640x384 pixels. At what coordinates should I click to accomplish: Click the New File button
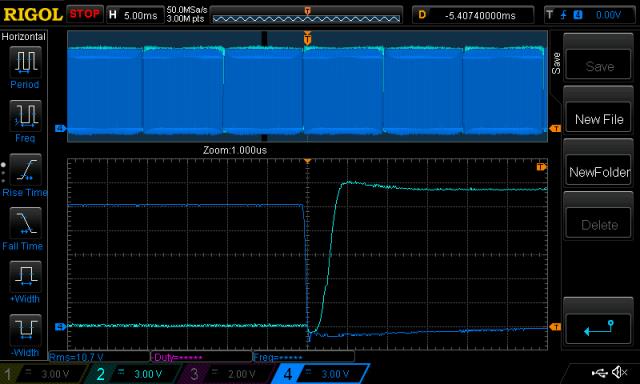coord(599,119)
